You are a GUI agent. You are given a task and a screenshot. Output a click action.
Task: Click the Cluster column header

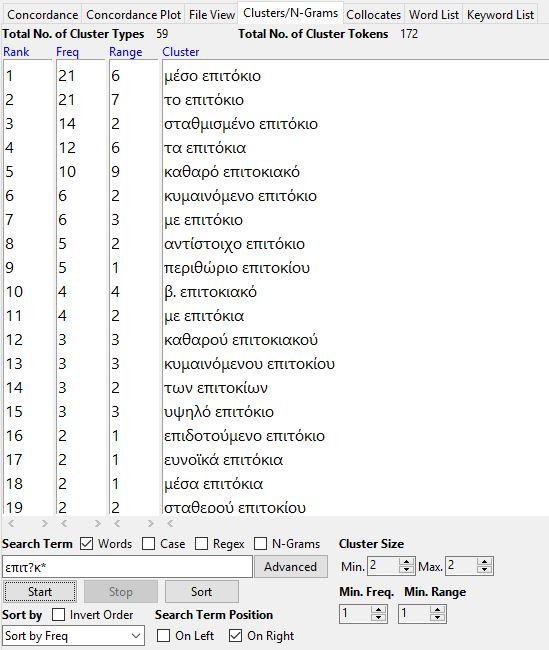point(181,52)
